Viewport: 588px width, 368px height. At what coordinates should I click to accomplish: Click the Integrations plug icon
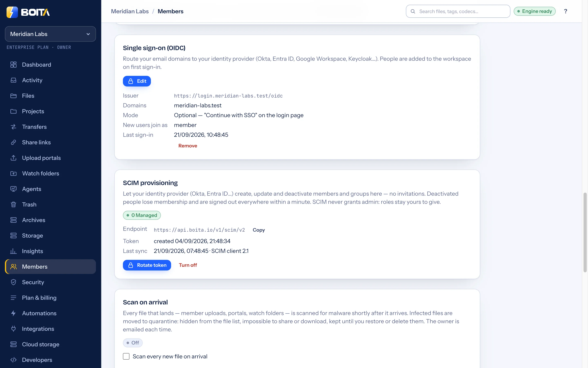pyautogui.click(x=13, y=329)
